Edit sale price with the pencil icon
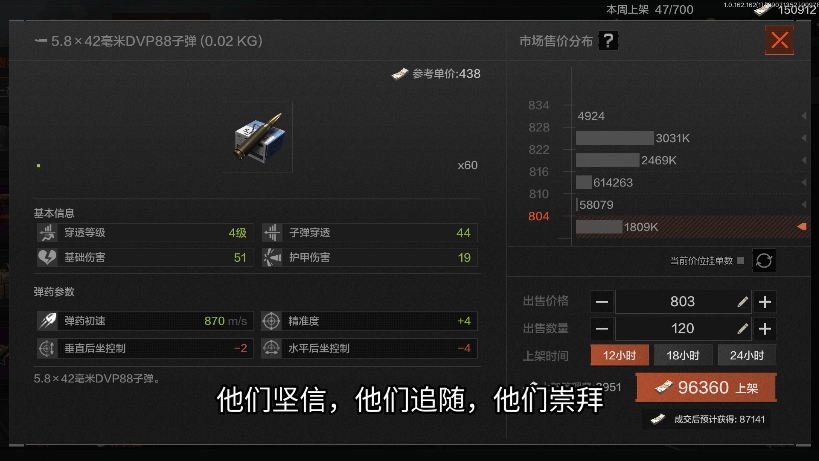Image resolution: width=819 pixels, height=461 pixels. tap(742, 302)
